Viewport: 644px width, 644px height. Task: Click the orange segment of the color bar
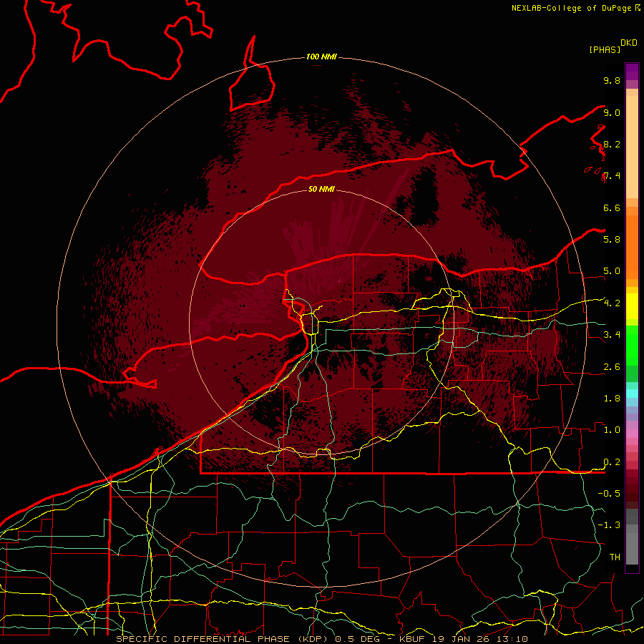[x=632, y=246]
